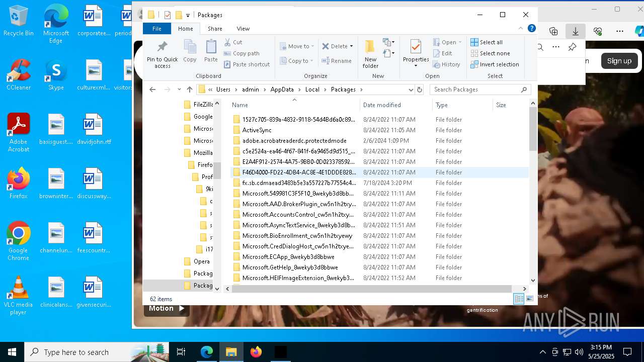Screen dimensions: 644x362
Task: Navigate back in File Explorer
Action: [x=152, y=89]
